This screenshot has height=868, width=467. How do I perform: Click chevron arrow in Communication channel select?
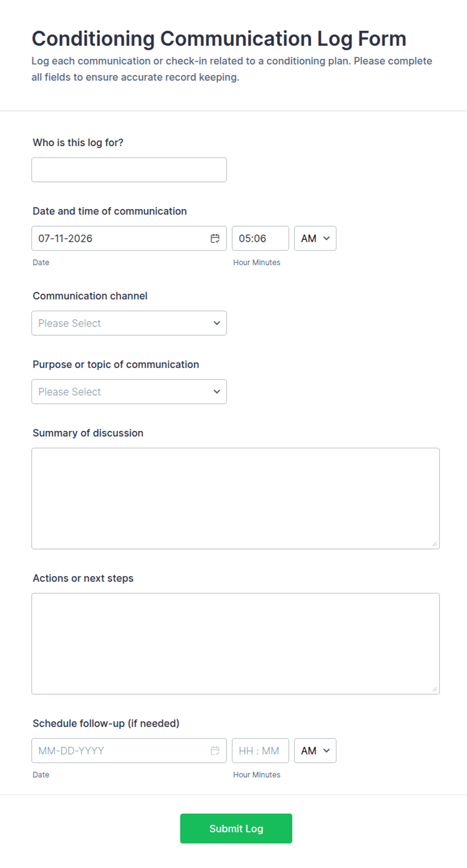coord(217,323)
